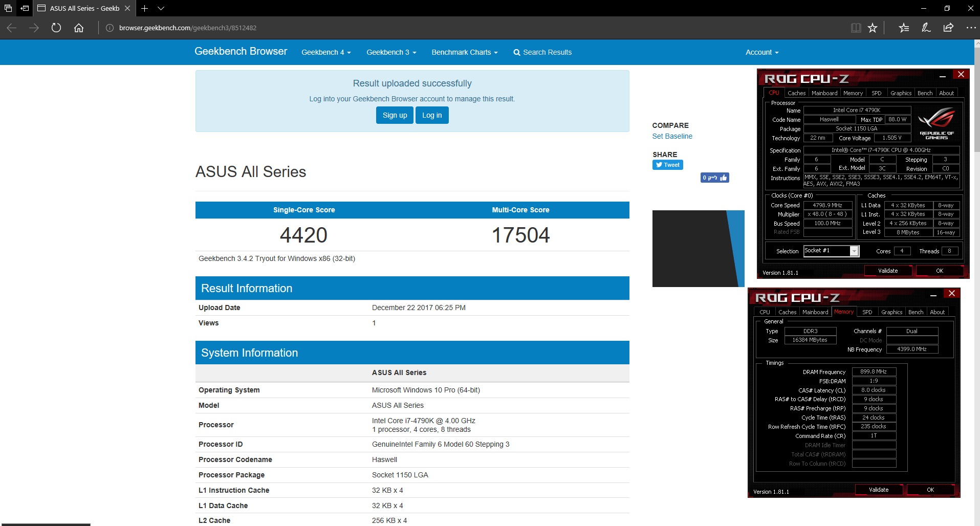The image size is (980, 526).
Task: Select the multi-core score 17504
Action: [520, 235]
